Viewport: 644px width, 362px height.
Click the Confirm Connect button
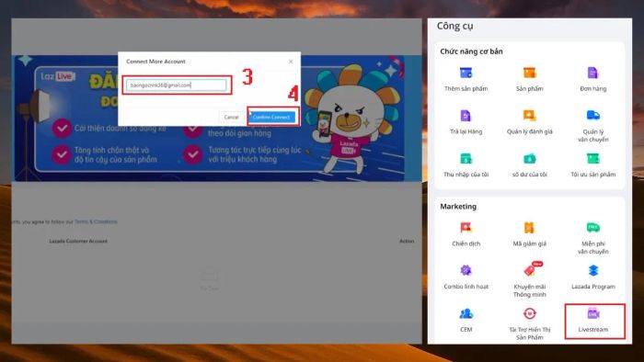[271, 118]
